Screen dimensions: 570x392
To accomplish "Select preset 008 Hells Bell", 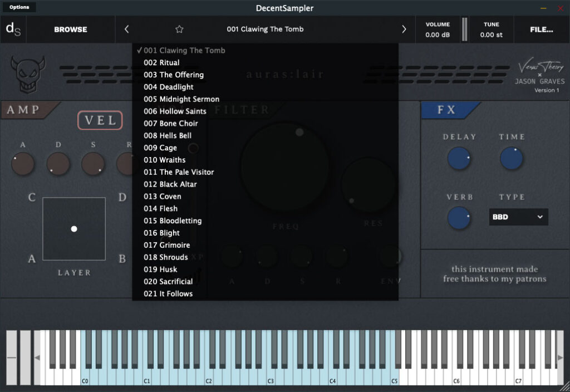I will (x=266, y=136).
